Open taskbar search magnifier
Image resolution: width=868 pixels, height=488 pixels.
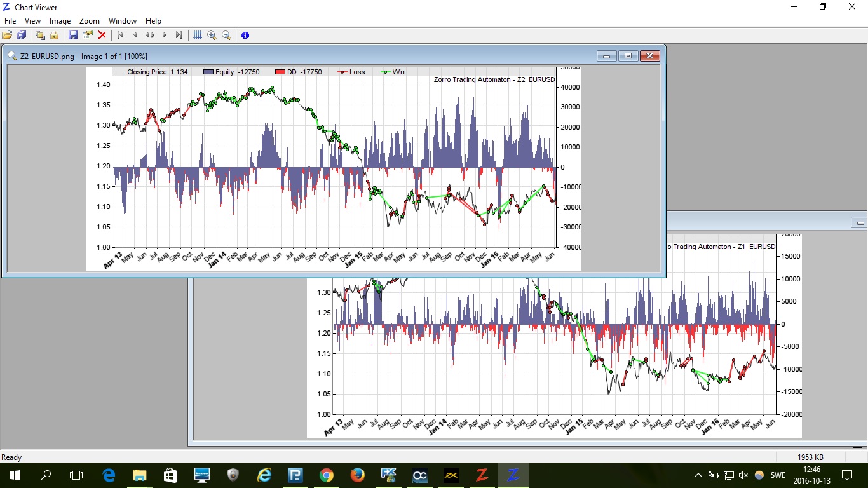pos(46,475)
